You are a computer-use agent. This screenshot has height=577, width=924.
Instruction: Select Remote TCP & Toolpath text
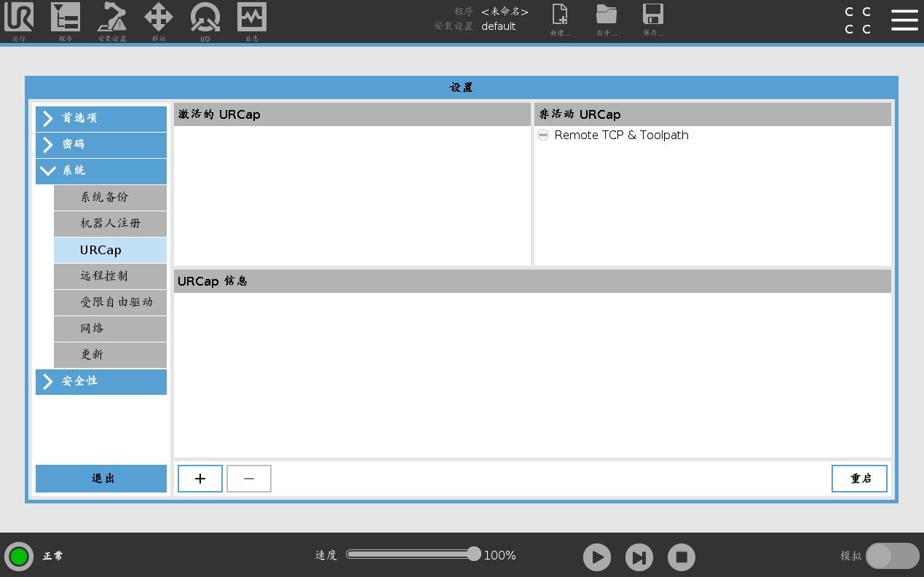[x=621, y=136]
